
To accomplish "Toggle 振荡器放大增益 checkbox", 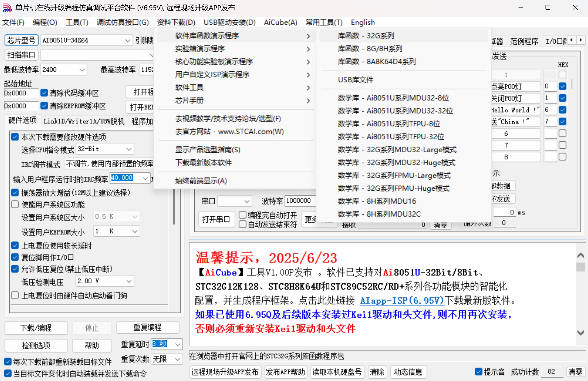I will tap(15, 192).
